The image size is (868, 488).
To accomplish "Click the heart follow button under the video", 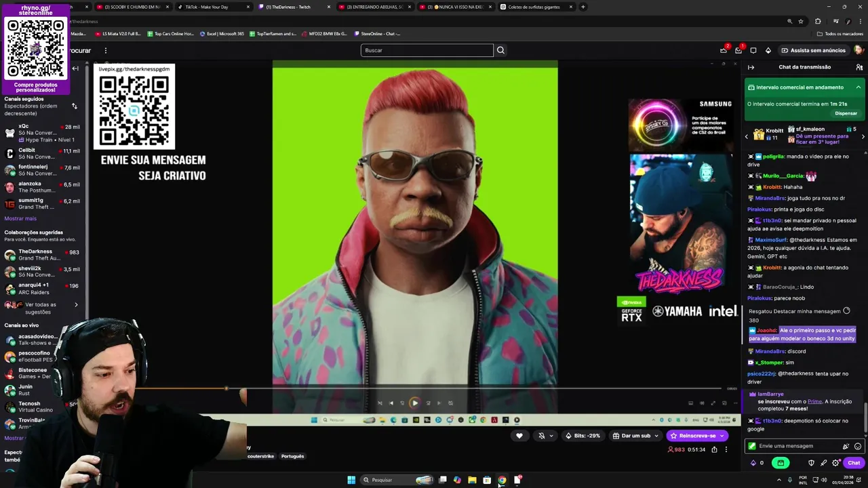I will pyautogui.click(x=519, y=436).
